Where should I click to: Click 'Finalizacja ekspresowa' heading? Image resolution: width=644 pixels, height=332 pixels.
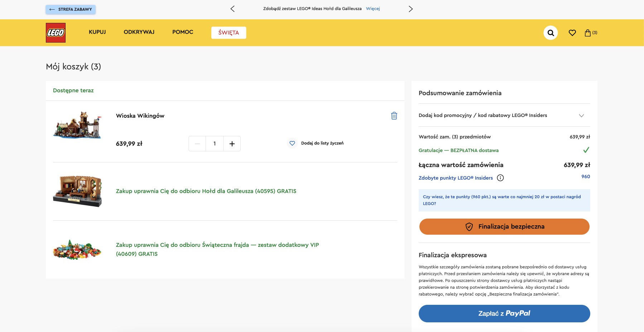tap(452, 255)
